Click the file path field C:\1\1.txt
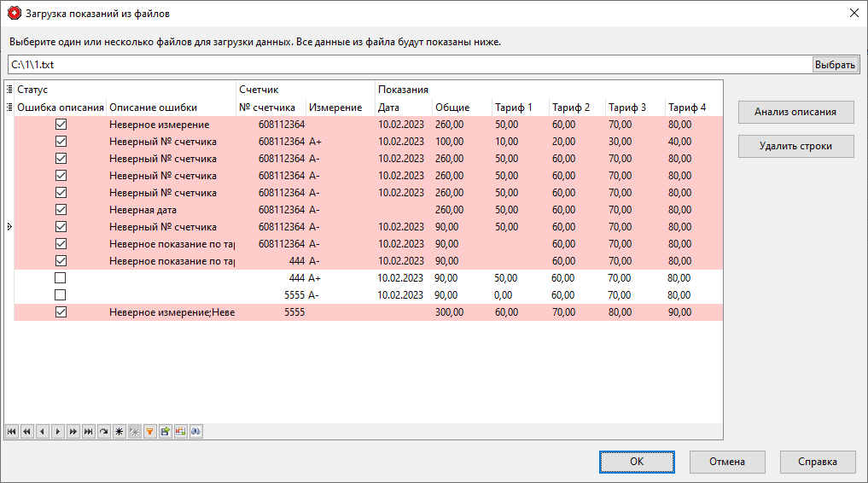 click(x=410, y=65)
